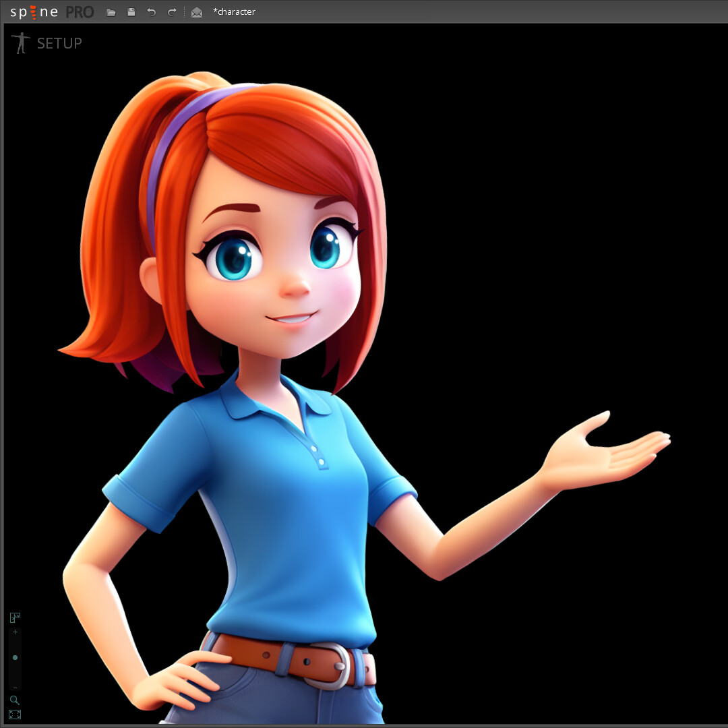This screenshot has height=728, width=728.
Task: Save the character project
Action: pos(131,11)
